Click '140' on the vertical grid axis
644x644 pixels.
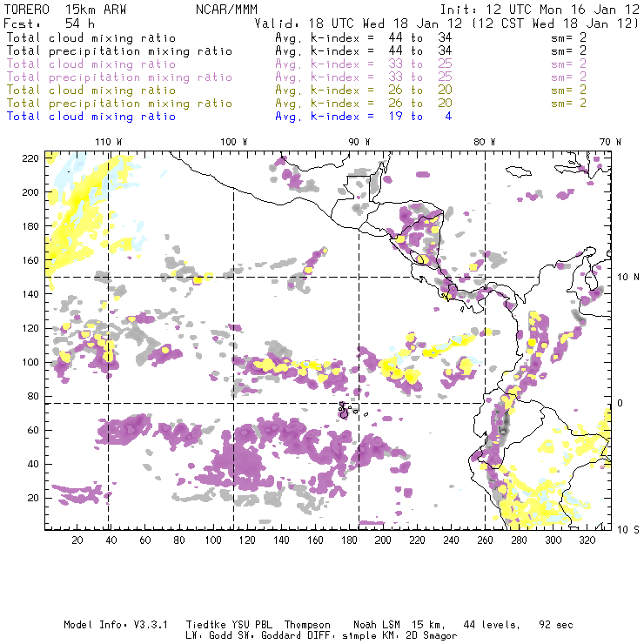tap(30, 294)
